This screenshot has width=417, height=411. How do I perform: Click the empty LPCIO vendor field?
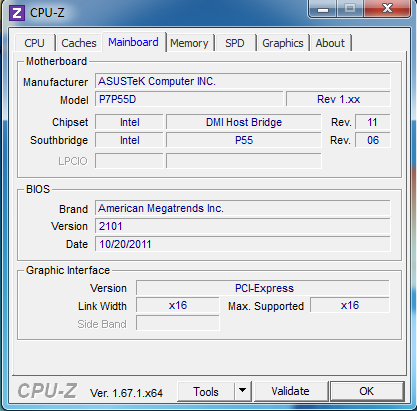click(x=129, y=161)
